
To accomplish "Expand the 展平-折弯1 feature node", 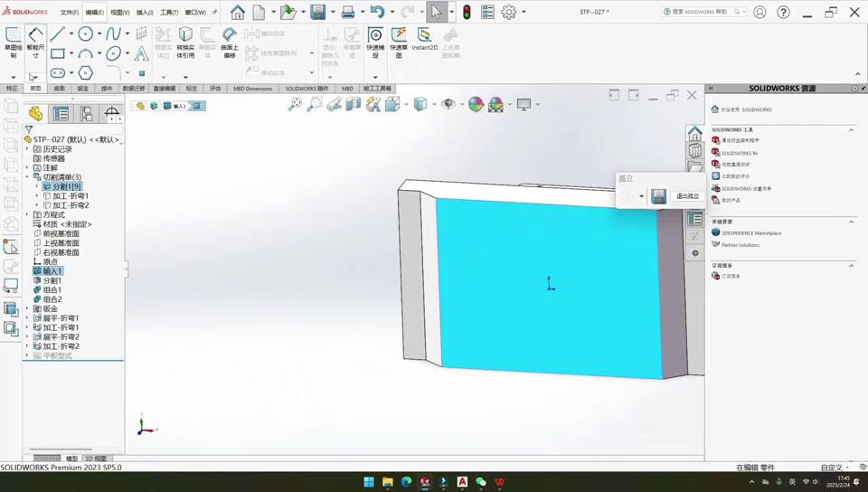I will point(27,318).
